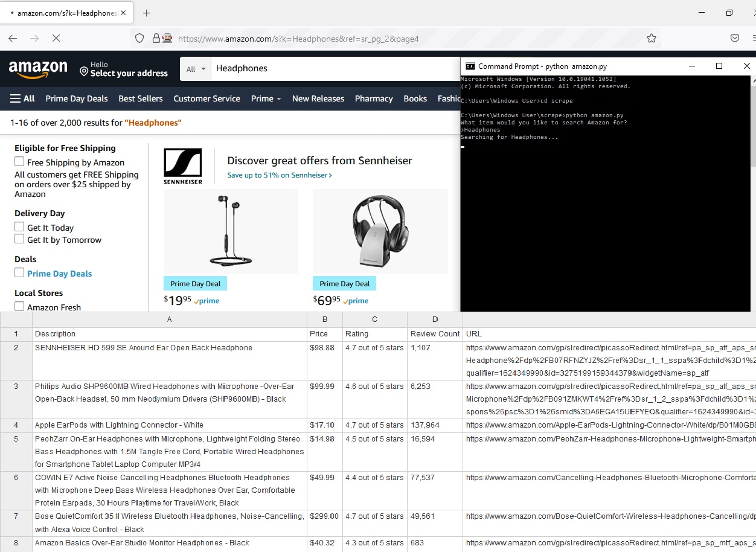Click the Sennheiser brand logo

point(183,166)
